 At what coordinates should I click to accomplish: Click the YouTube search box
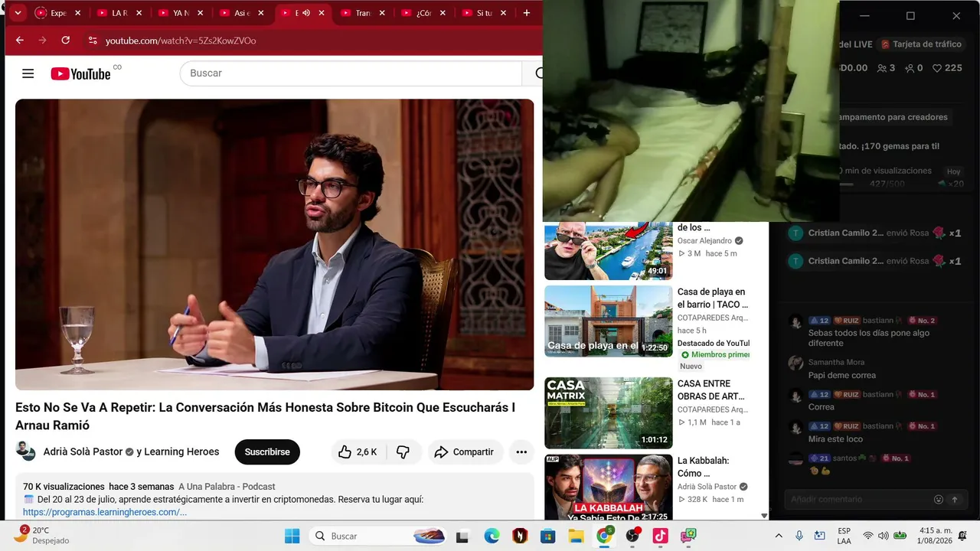coord(351,73)
